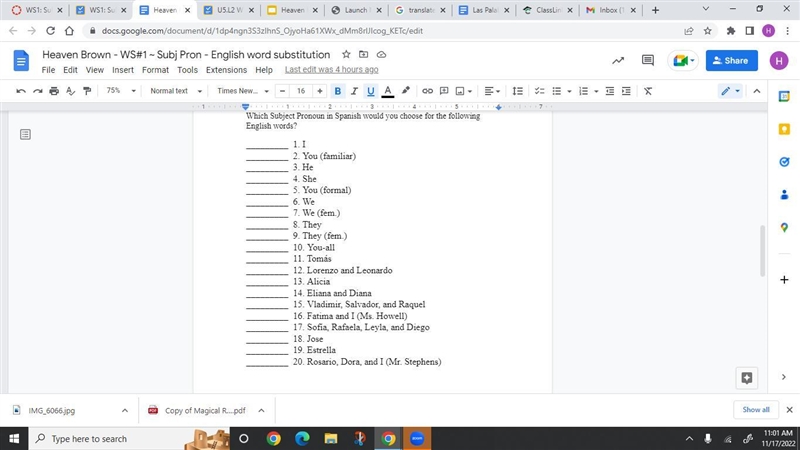Insert a link with the link icon
Screen dimensions: 800x450
point(427,91)
